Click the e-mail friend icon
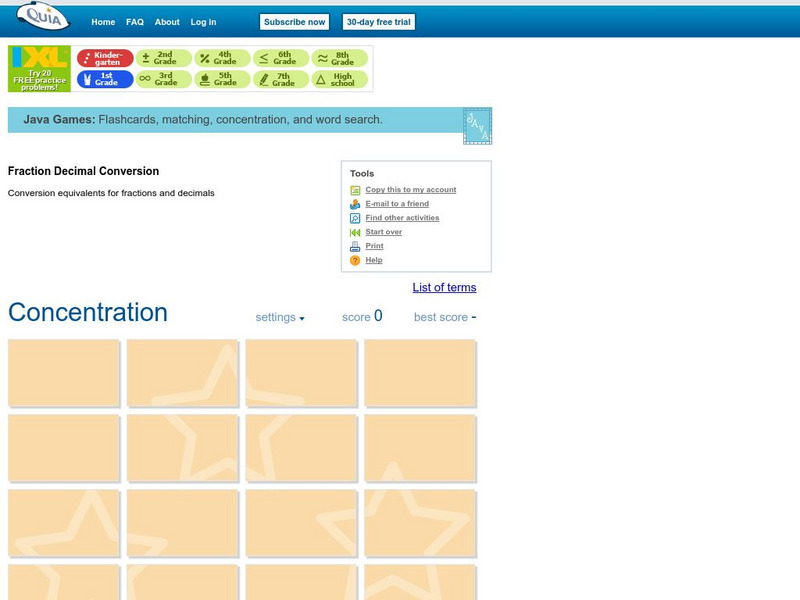This screenshot has width=800, height=600. click(x=355, y=204)
